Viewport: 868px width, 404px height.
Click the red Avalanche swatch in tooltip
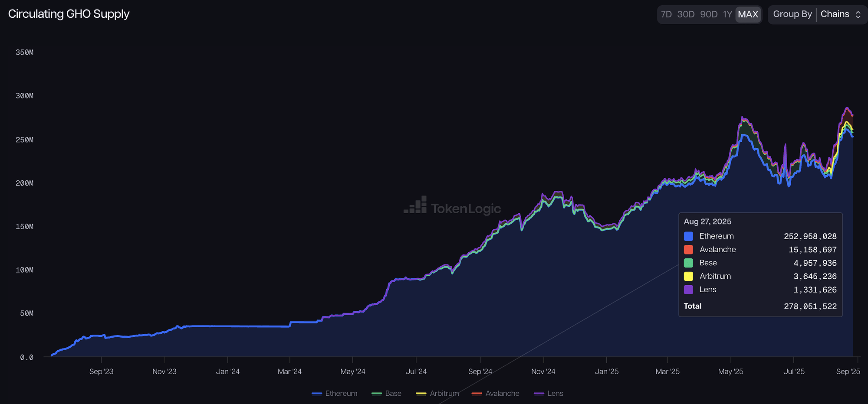(688, 250)
